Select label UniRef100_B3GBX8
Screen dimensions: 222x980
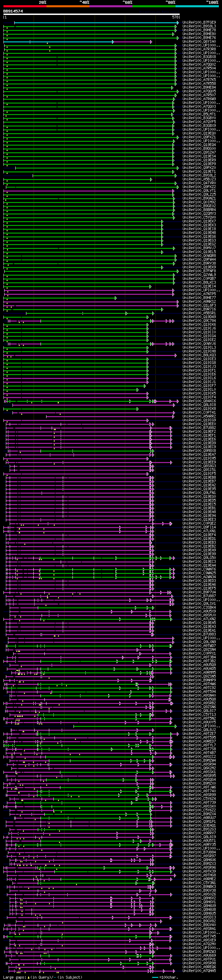pyautogui.click(x=199, y=57)
